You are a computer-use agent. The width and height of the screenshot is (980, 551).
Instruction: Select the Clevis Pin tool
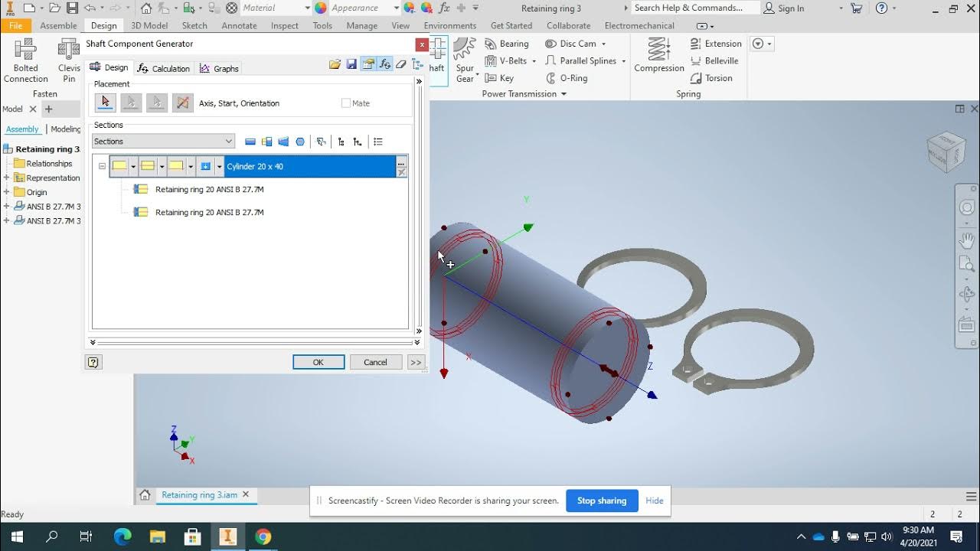pos(69,60)
